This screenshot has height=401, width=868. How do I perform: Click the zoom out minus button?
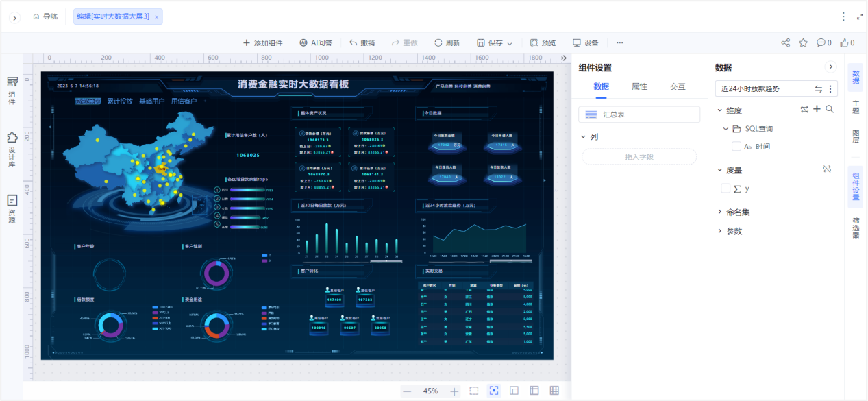(407, 391)
